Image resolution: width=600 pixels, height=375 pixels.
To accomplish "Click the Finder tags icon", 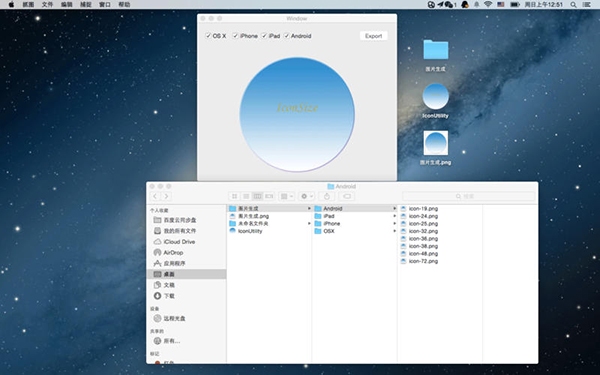I will coord(346,196).
